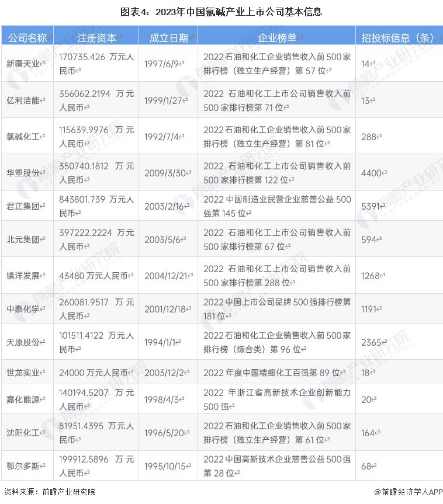443x504 pixels.
Task: Click the founding date 1999/1/27
Action: pos(164,100)
